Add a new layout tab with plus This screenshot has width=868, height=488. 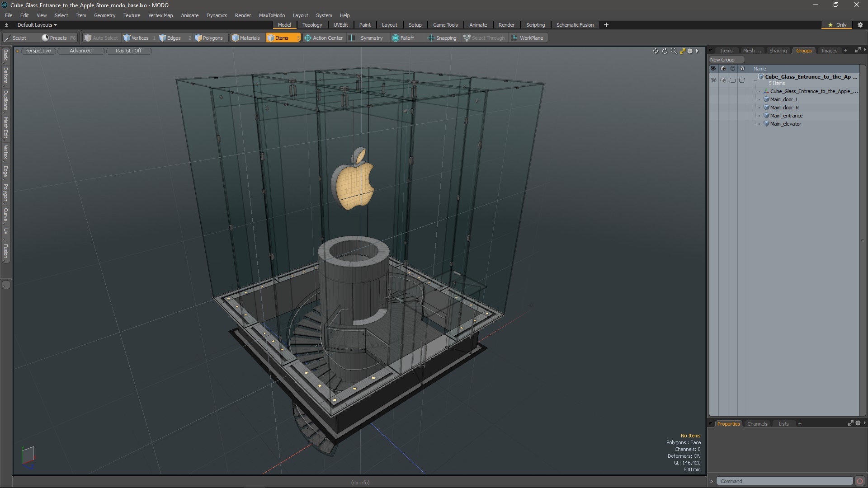606,25
